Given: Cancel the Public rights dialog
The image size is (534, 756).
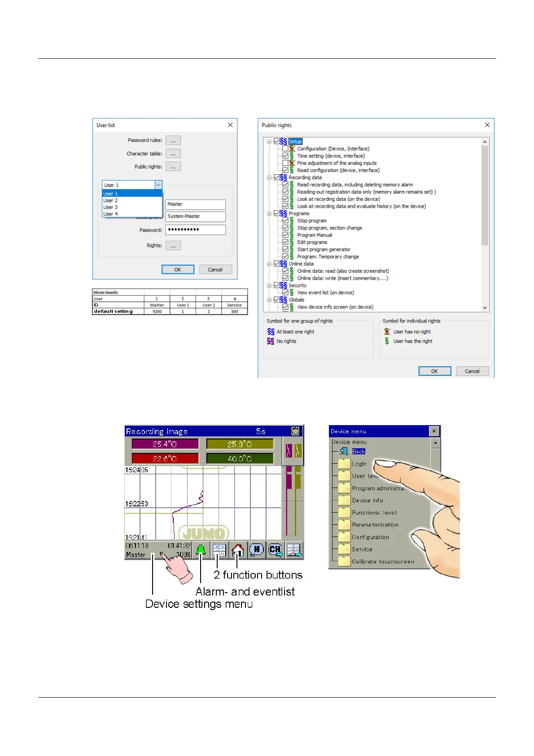Looking at the screenshot, I should tap(472, 371).
